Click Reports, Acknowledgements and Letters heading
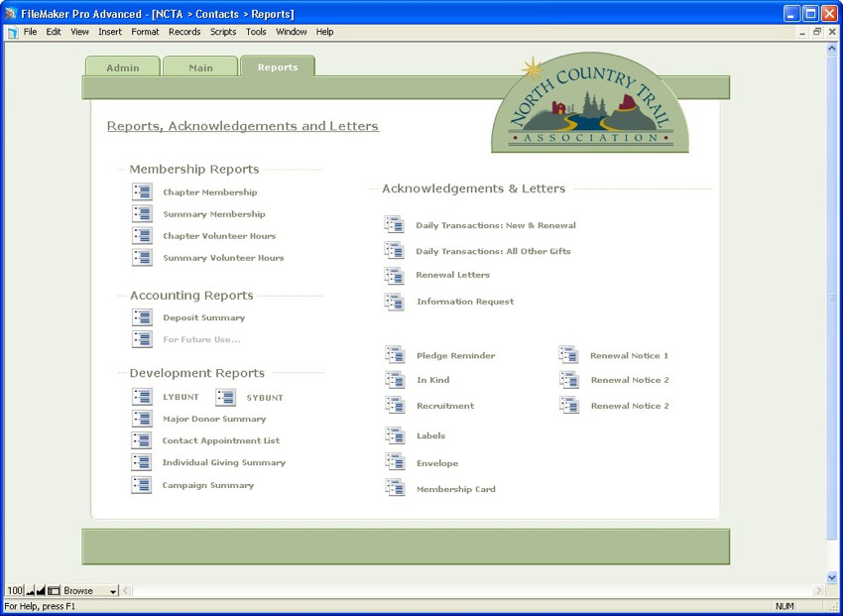 pos(243,126)
